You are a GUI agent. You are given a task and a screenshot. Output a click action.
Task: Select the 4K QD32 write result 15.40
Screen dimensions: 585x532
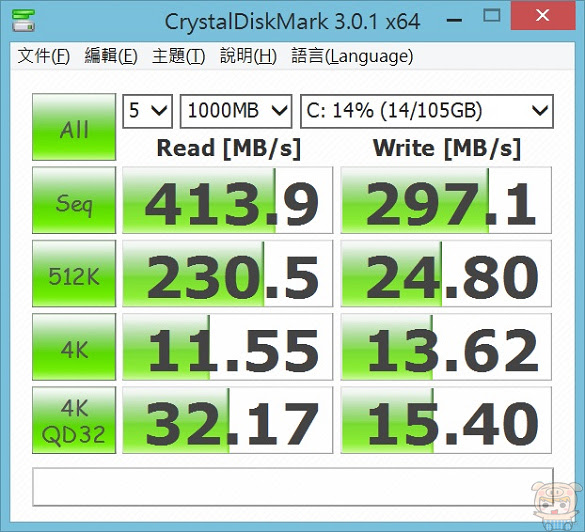point(446,420)
